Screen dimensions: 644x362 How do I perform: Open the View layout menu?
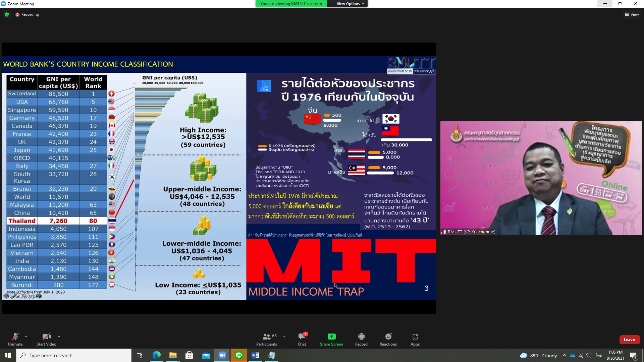[x=632, y=14]
